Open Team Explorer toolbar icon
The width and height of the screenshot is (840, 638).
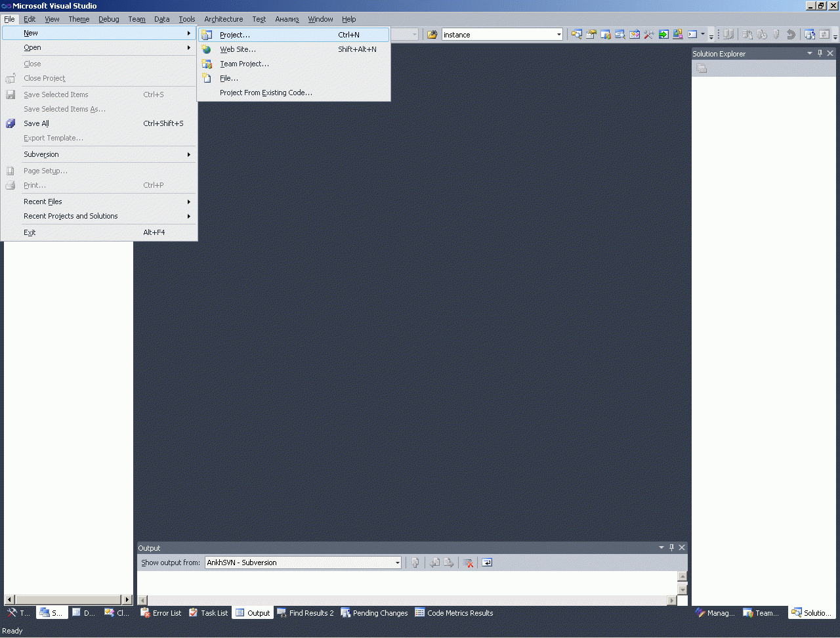[x=606, y=35]
